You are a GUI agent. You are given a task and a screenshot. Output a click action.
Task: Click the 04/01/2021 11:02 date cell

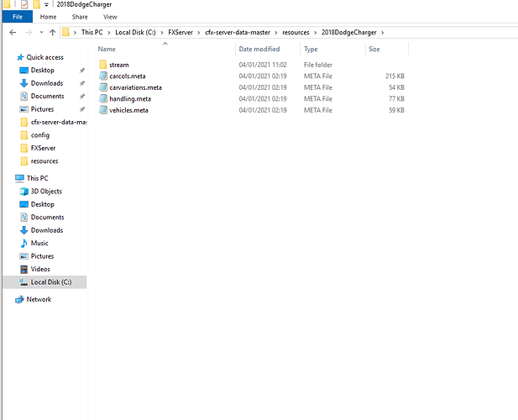[263, 65]
